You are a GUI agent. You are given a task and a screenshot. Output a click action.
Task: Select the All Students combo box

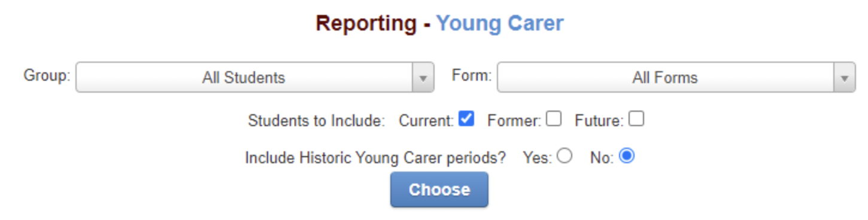(x=254, y=78)
